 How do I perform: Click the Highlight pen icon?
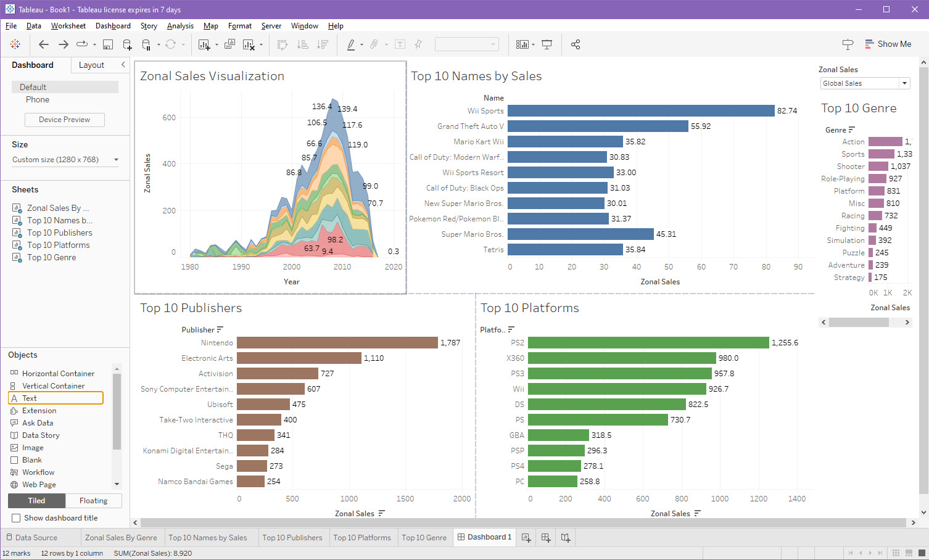click(351, 44)
